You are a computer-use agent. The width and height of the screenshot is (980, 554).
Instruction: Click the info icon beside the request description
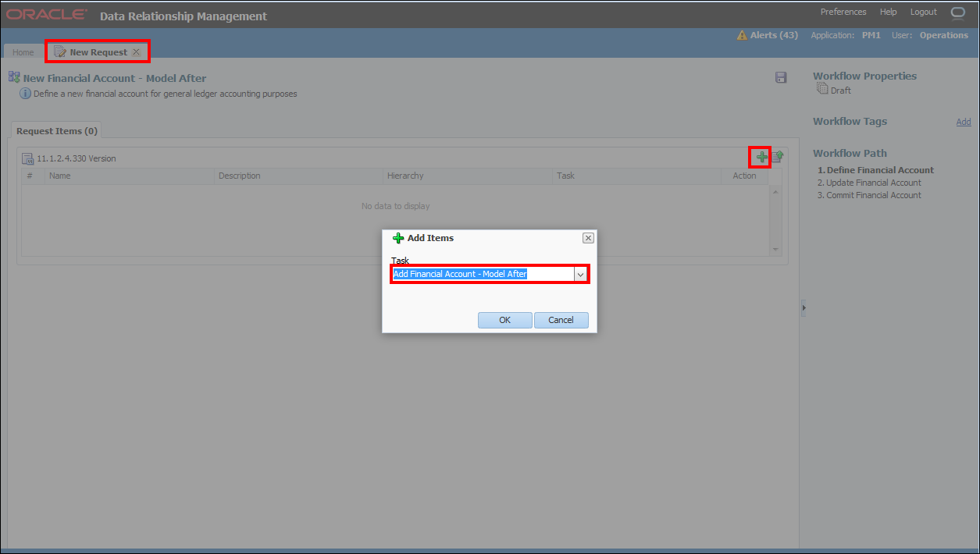(x=26, y=94)
